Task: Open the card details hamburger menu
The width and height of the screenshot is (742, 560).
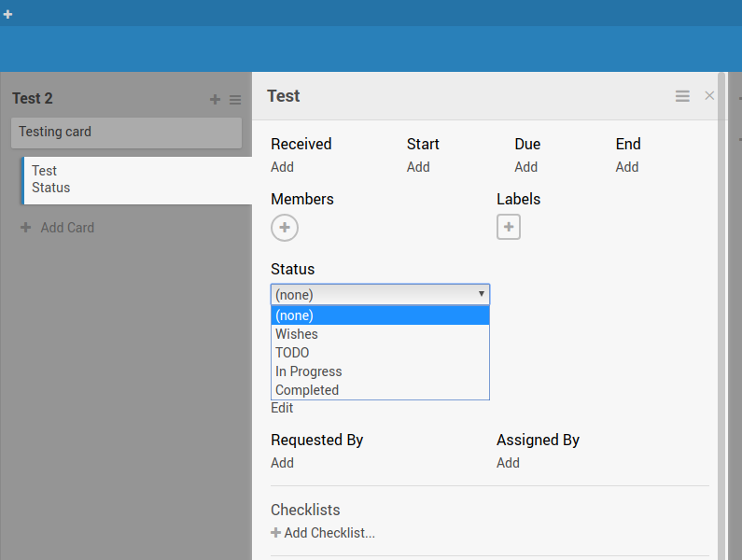Action: [682, 96]
